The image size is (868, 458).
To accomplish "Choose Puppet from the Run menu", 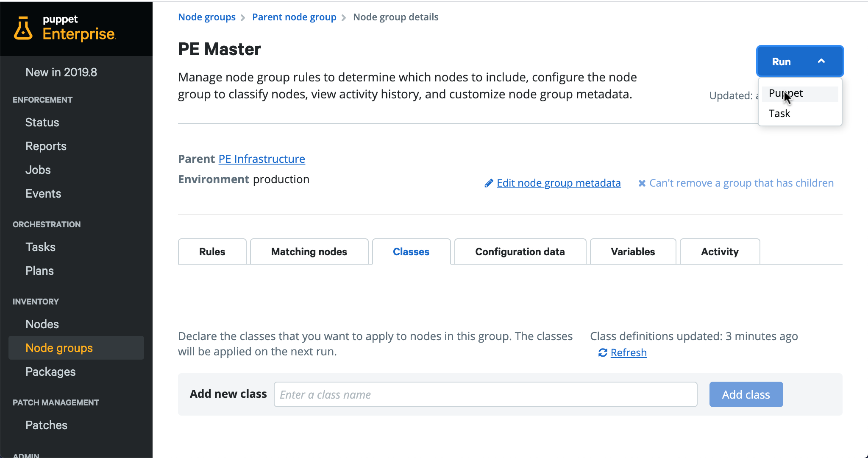I will click(x=800, y=93).
